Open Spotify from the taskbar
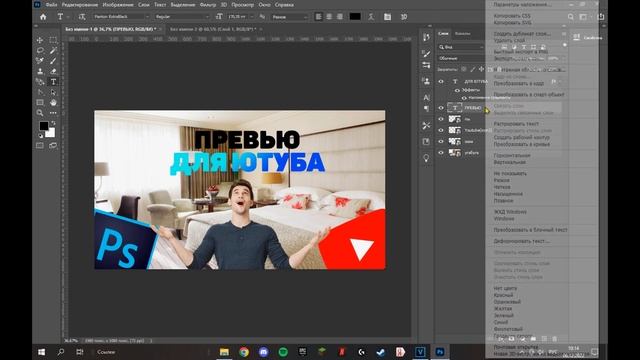The width and height of the screenshot is (640, 360). [x=283, y=352]
